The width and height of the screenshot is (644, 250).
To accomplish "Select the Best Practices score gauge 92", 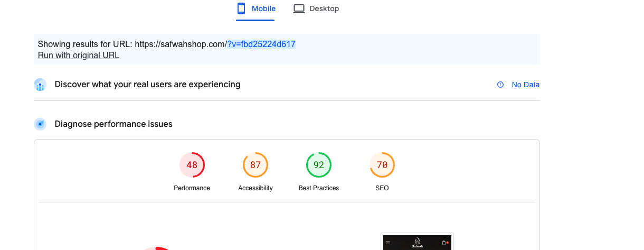I will point(319,165).
